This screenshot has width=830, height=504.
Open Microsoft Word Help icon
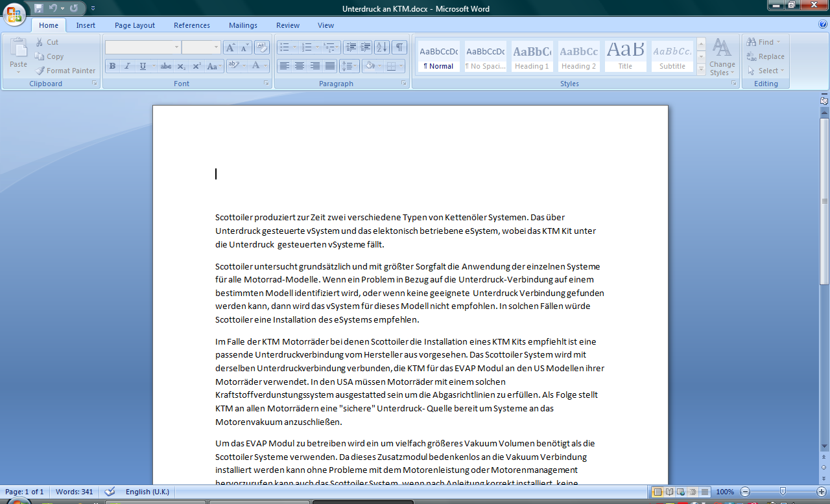823,25
